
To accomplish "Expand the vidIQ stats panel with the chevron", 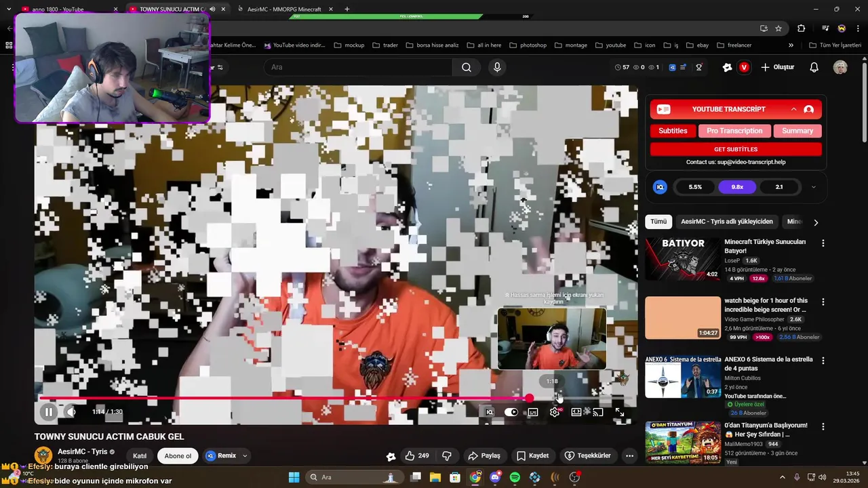I will (x=813, y=187).
